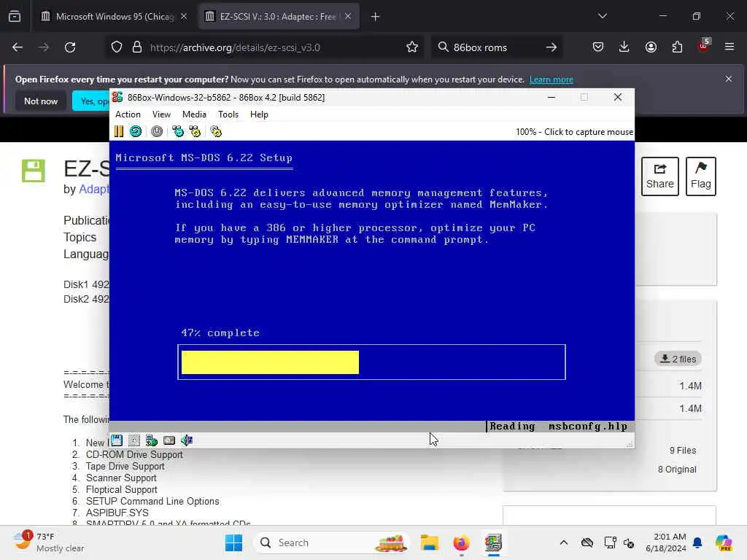The image size is (747, 560).
Task: Show hidden system tray icons chevron
Action: click(564, 542)
